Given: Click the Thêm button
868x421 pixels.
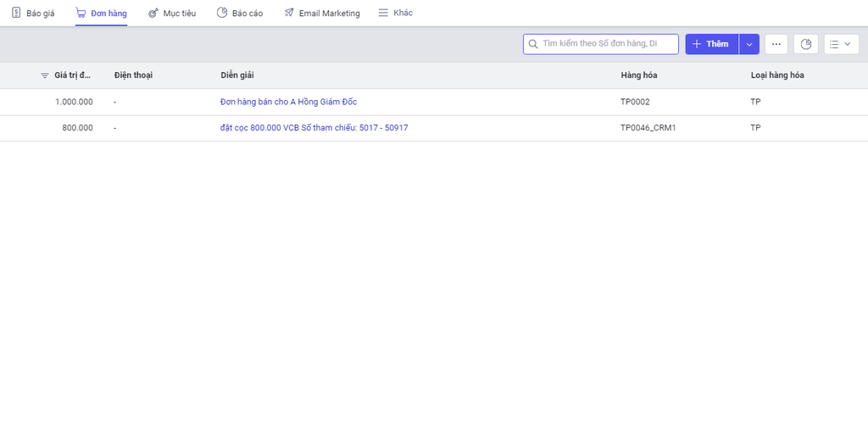Looking at the screenshot, I should tap(712, 44).
